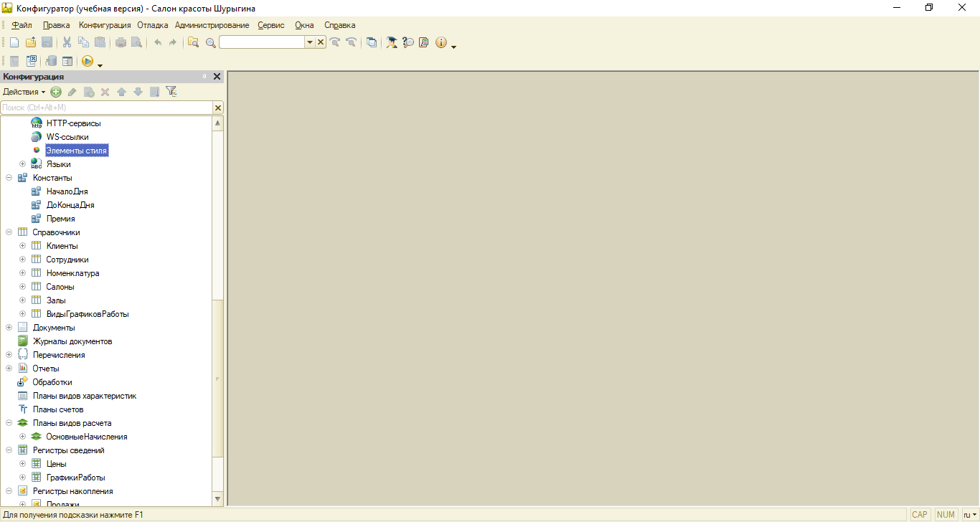
Task: Open the search history dropdown arrow in toolbar
Action: click(310, 42)
